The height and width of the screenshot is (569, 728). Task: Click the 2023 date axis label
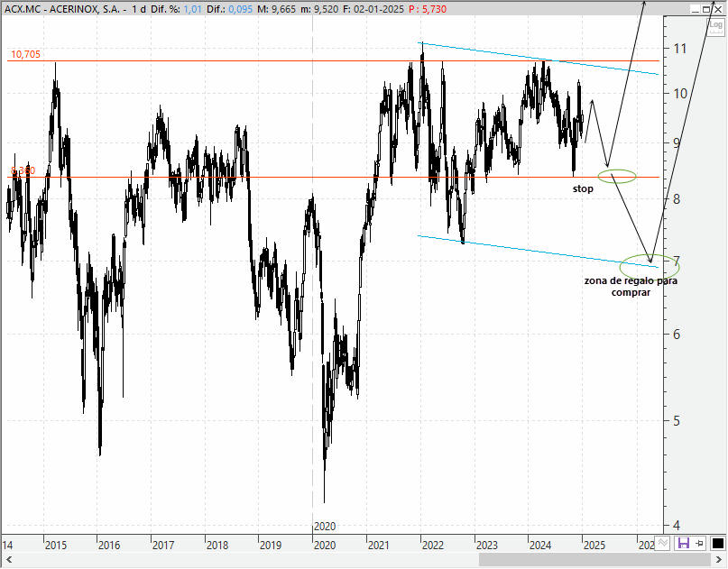click(x=486, y=545)
